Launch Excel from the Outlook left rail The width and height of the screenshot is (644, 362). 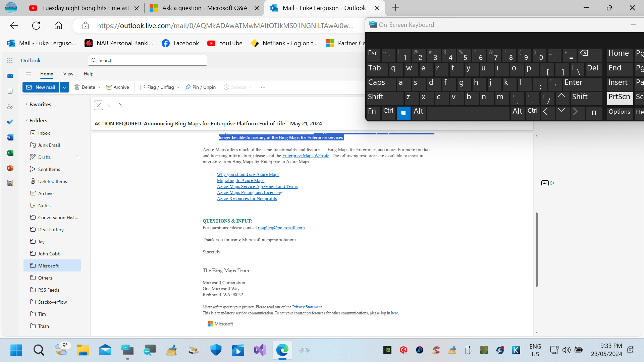(10, 153)
